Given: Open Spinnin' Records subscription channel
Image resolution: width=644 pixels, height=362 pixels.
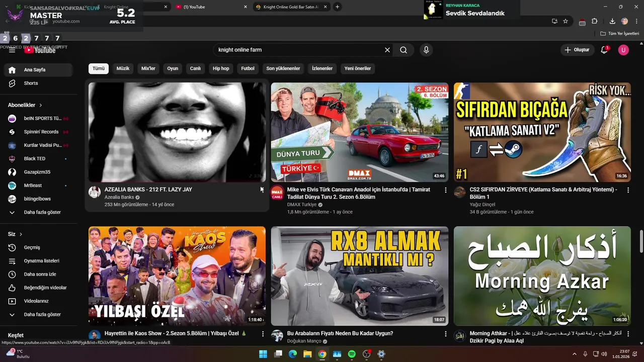Looking at the screenshot, I should click(38, 132).
